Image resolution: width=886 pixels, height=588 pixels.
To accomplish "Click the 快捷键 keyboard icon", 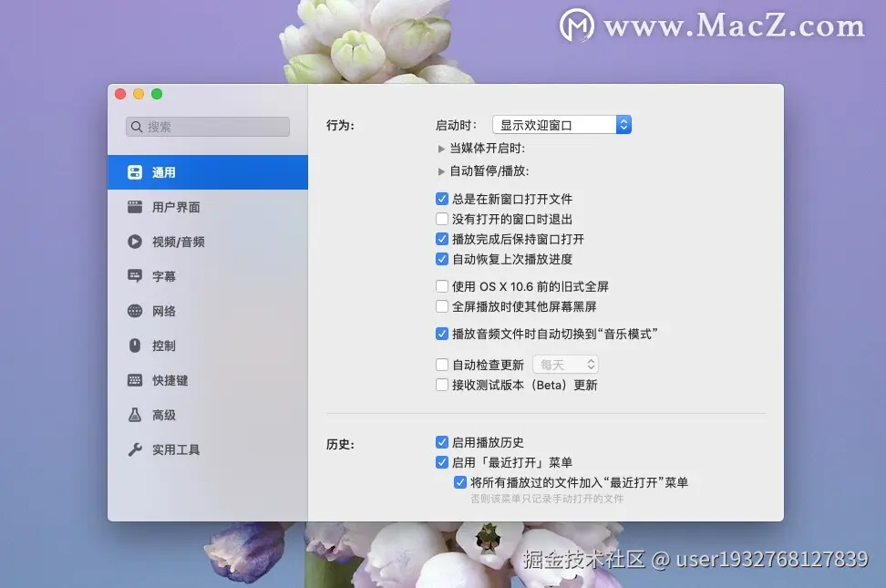I will pos(135,380).
